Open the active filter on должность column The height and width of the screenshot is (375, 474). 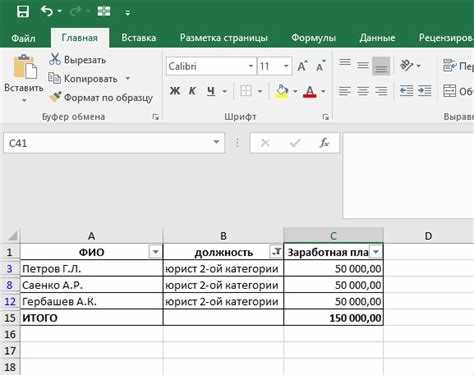pos(276,252)
